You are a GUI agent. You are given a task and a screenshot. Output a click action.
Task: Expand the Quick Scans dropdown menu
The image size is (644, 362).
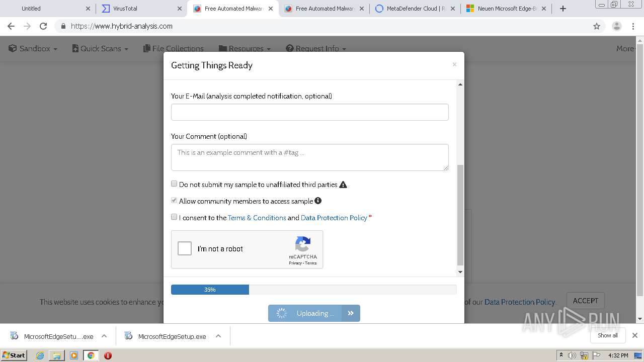point(100,49)
